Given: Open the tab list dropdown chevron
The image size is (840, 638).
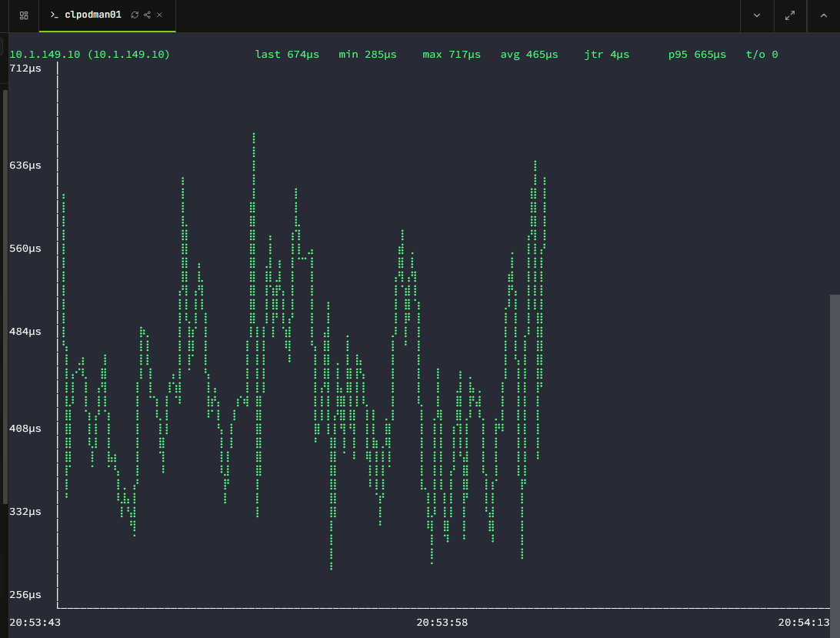Looking at the screenshot, I should (756, 15).
